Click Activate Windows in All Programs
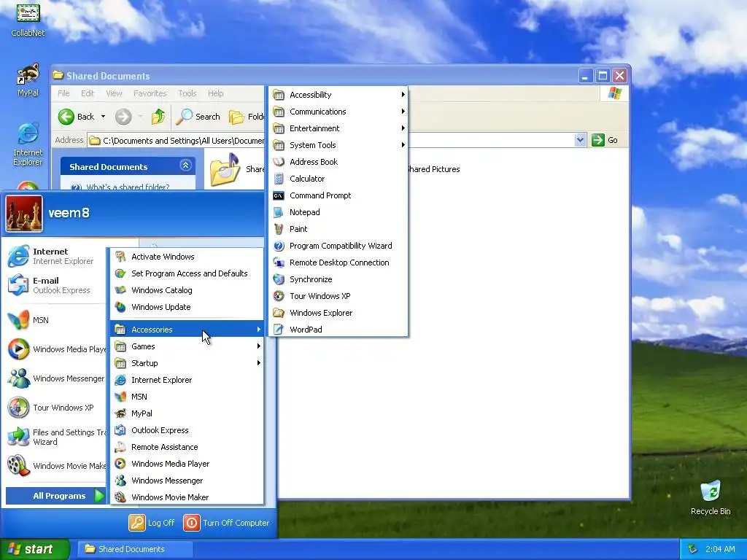 187,257
